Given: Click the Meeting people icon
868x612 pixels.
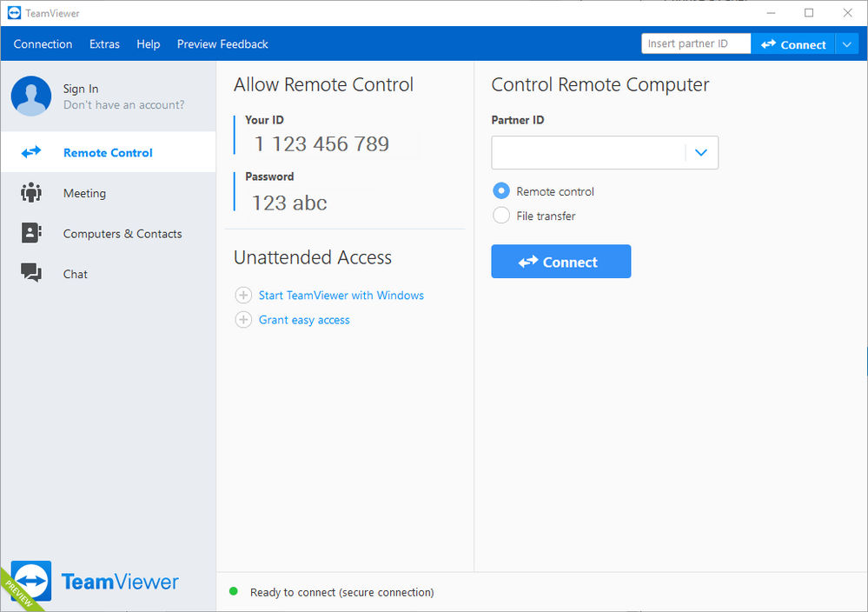Looking at the screenshot, I should point(31,192).
